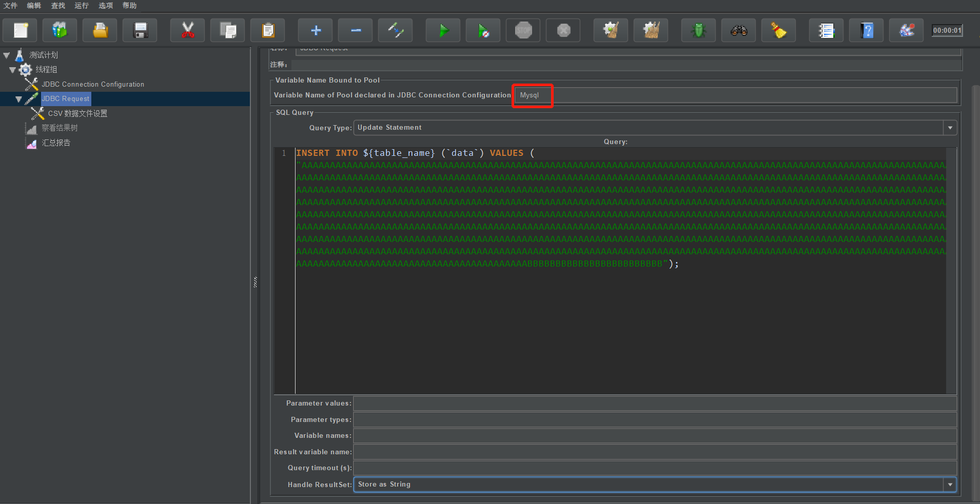The width and height of the screenshot is (980, 504).
Task: Collapse the 线程组 tree node
Action: tap(12, 70)
